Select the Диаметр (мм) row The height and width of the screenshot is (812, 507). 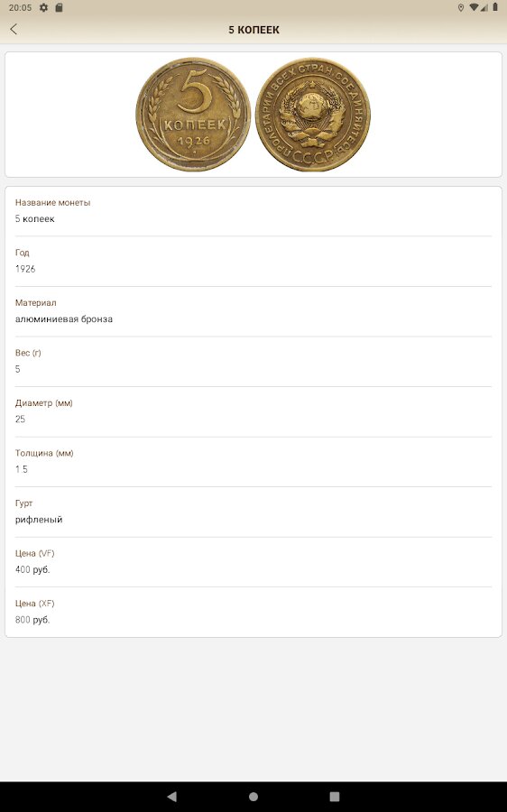pyautogui.click(x=253, y=412)
